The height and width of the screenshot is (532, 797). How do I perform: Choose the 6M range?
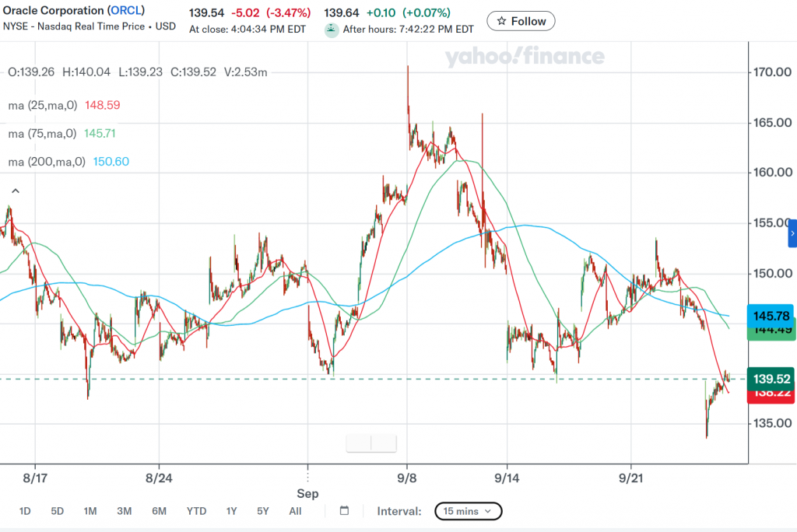[159, 511]
